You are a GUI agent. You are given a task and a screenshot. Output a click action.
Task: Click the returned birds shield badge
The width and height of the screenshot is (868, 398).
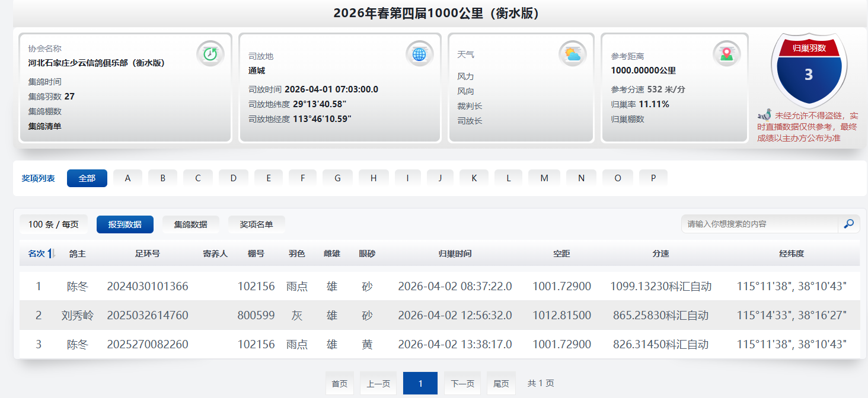tap(809, 70)
